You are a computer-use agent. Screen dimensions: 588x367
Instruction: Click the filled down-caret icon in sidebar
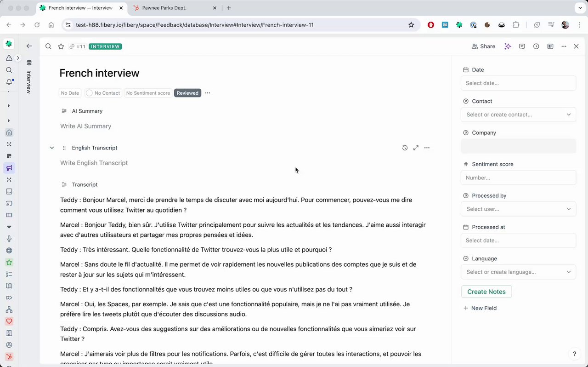pos(9,227)
